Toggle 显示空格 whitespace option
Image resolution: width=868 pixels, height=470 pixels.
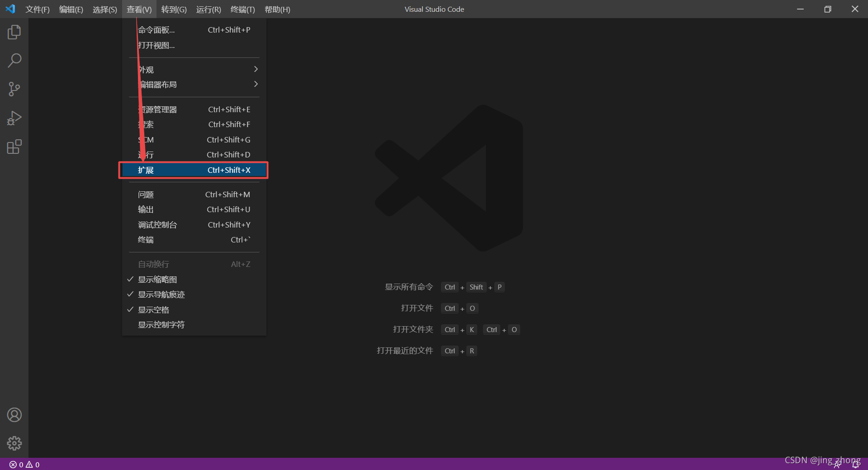pyautogui.click(x=194, y=310)
